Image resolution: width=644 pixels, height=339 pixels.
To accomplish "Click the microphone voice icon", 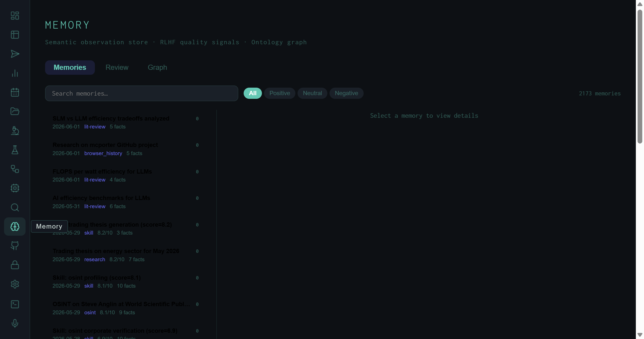I will 15,323.
